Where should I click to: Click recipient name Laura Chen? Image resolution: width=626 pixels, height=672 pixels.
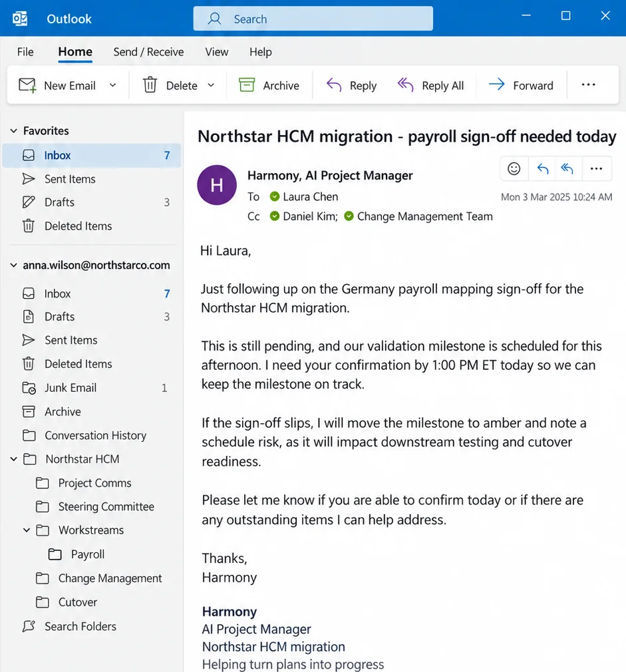(310, 197)
